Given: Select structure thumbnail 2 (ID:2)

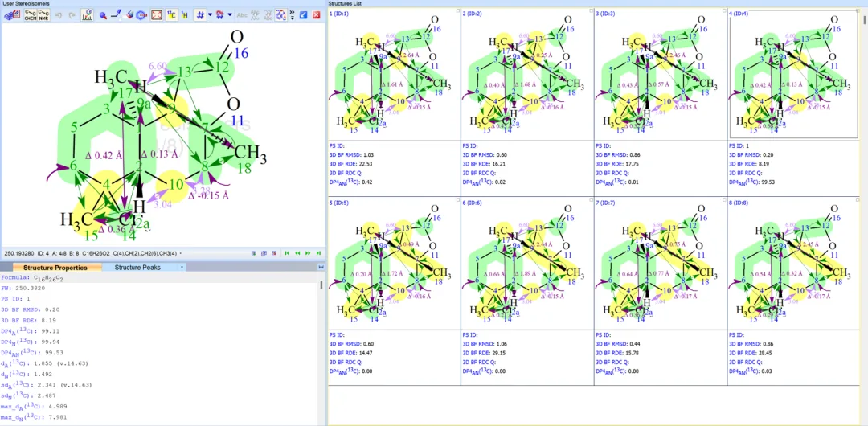Looking at the screenshot, I should [x=527, y=74].
